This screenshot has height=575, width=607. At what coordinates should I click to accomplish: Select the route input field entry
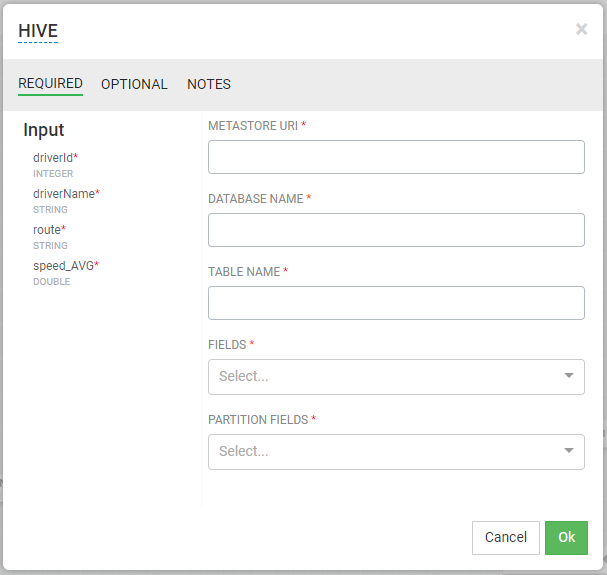[49, 230]
